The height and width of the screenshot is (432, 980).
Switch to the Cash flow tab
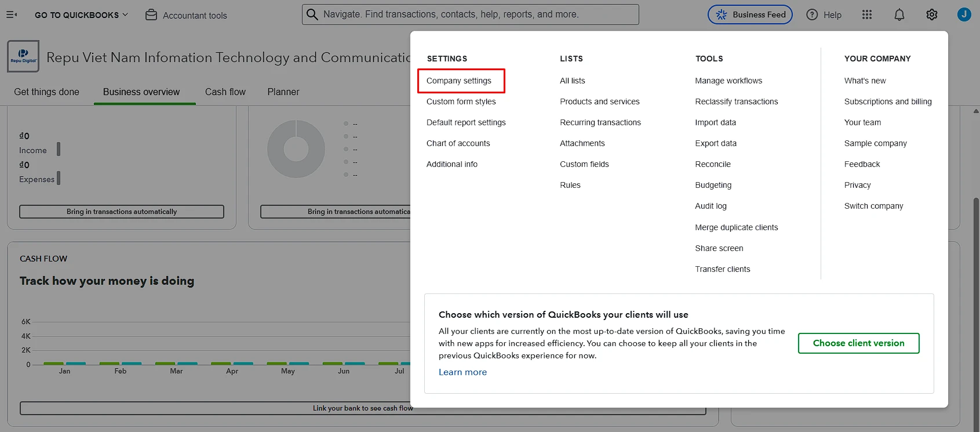225,92
